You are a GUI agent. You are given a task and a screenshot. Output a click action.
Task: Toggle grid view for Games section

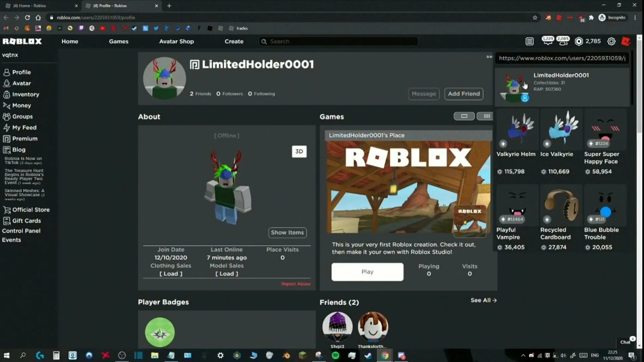coord(486,116)
